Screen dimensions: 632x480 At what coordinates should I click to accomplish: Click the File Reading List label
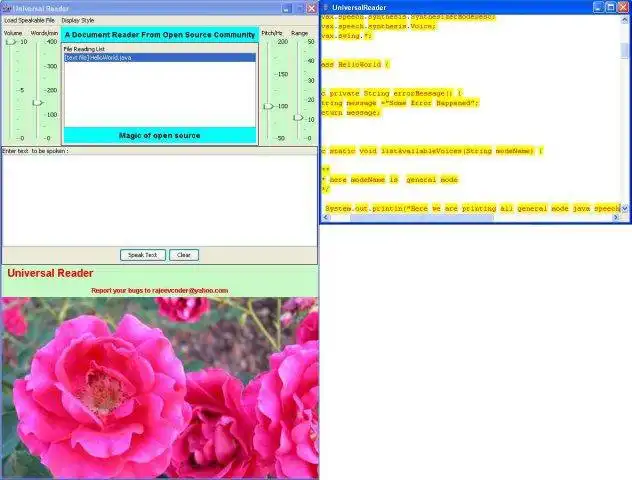[x=84, y=49]
